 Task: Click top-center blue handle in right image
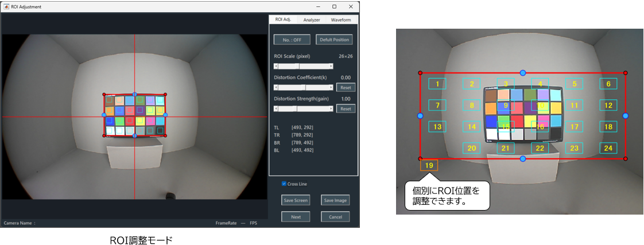522,73
